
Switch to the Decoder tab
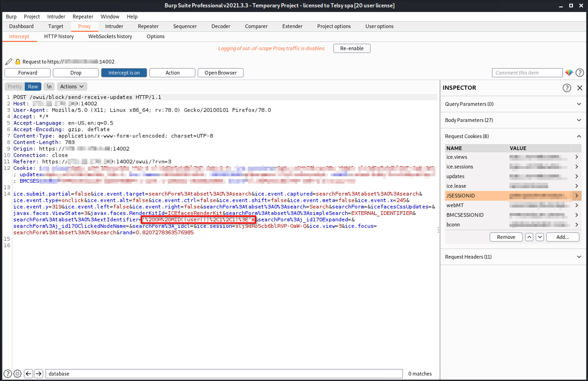(221, 26)
